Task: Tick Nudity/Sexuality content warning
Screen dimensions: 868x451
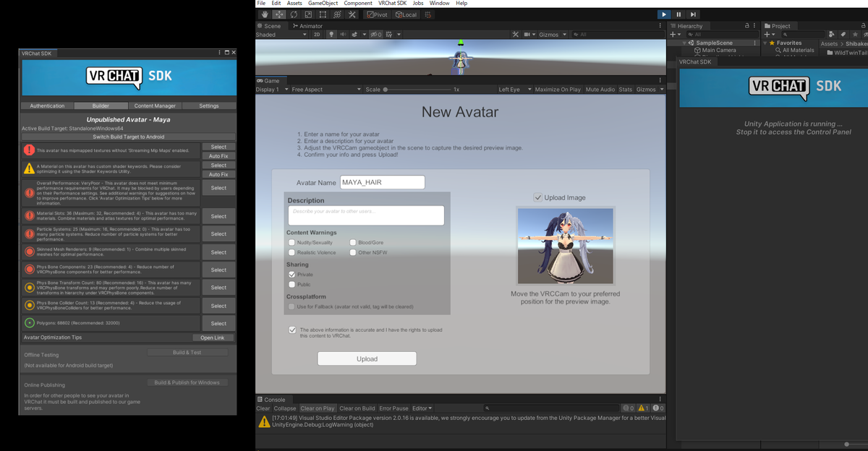Action: [292, 243]
